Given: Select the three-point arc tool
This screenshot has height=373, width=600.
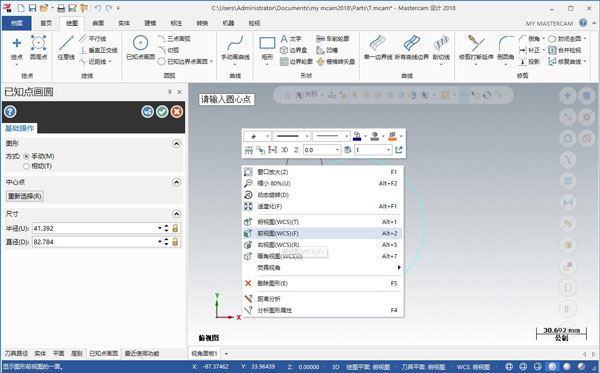Looking at the screenshot, I should [x=174, y=39].
